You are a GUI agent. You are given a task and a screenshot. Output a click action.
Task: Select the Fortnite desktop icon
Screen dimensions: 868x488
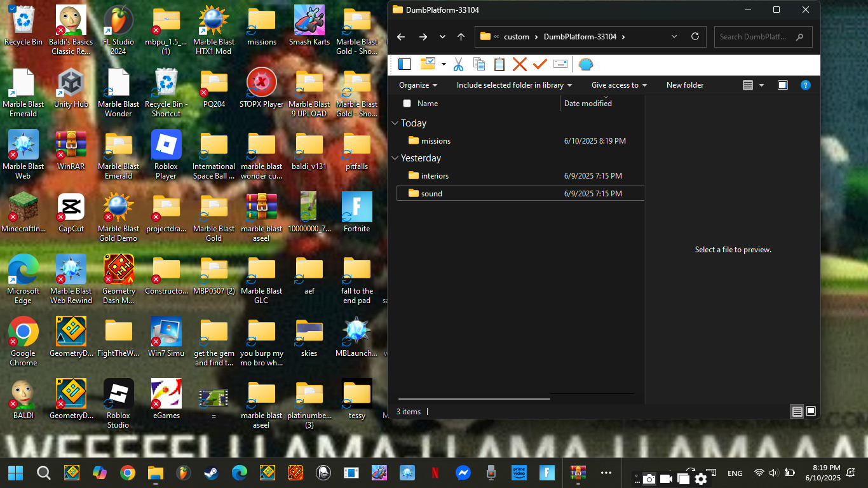356,213
